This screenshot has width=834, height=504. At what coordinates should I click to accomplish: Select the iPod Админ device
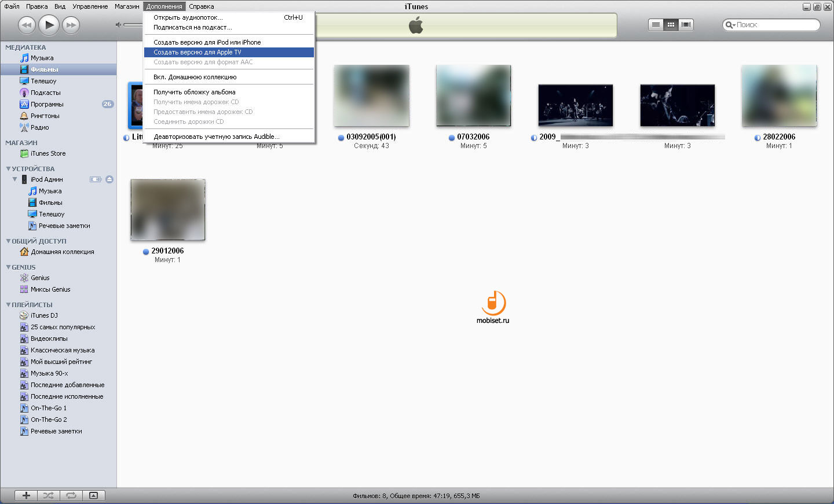tap(46, 179)
